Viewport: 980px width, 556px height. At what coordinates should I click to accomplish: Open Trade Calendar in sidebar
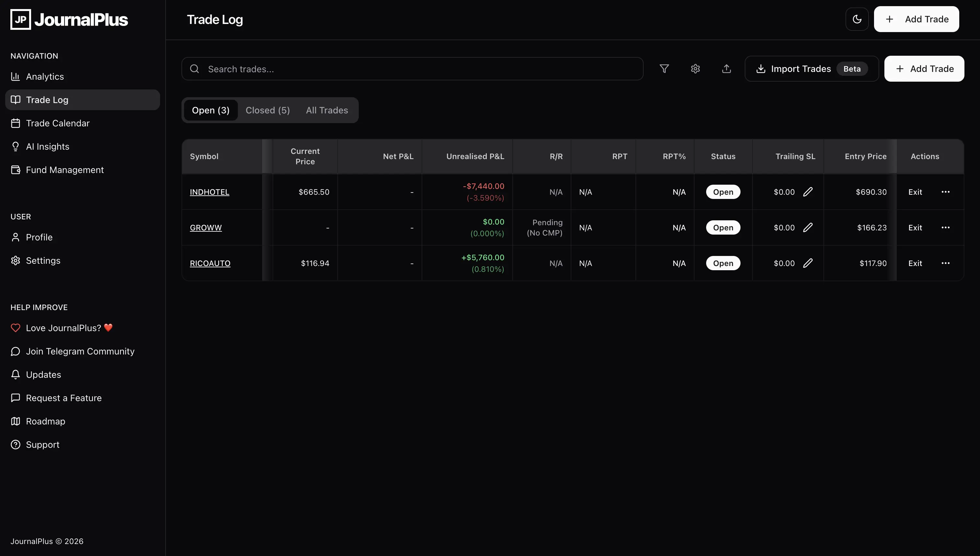coord(58,123)
